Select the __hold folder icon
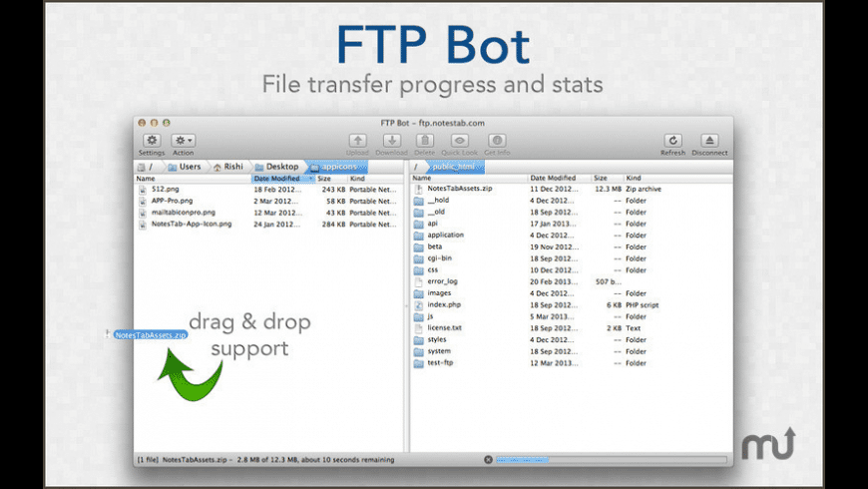This screenshot has height=489, width=868. (418, 201)
